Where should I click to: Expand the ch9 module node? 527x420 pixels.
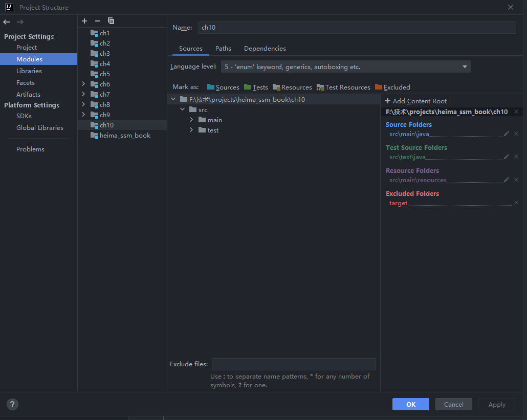click(x=83, y=115)
